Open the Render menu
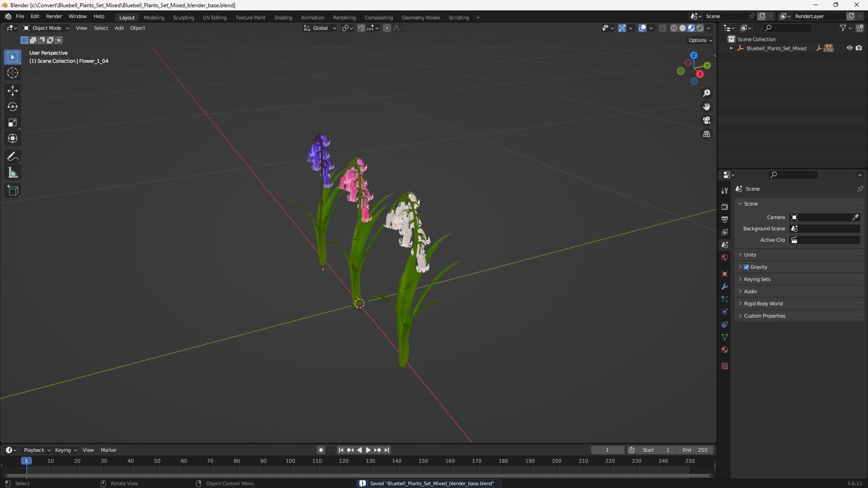This screenshot has height=488, width=868. 54,16
